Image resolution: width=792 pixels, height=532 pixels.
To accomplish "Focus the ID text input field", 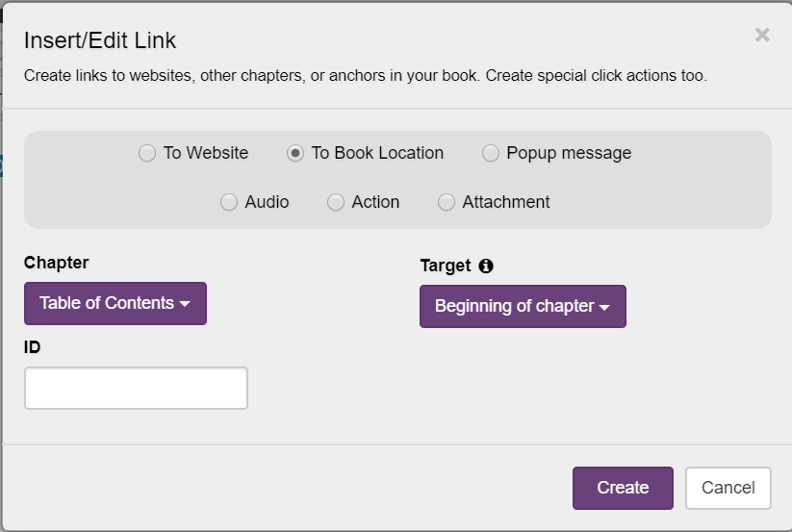I will click(136, 388).
